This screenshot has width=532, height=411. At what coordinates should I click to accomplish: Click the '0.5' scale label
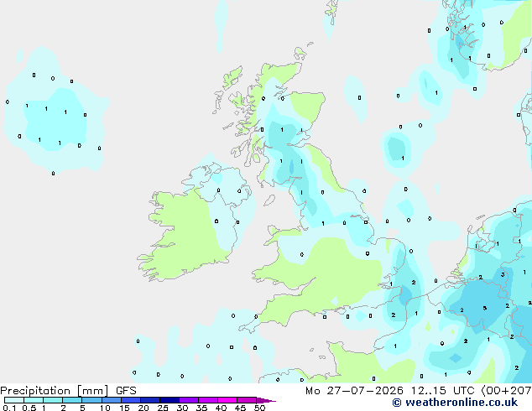point(29,408)
